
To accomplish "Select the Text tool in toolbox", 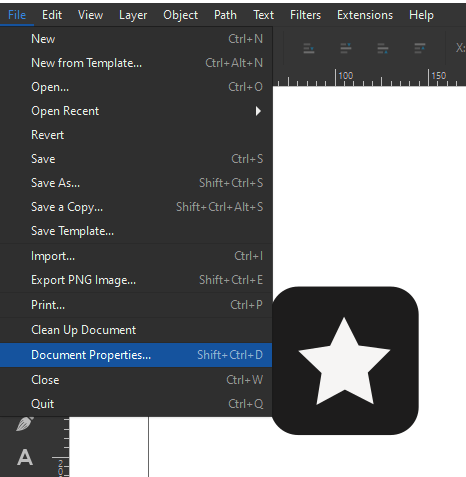I will click(x=25, y=457).
